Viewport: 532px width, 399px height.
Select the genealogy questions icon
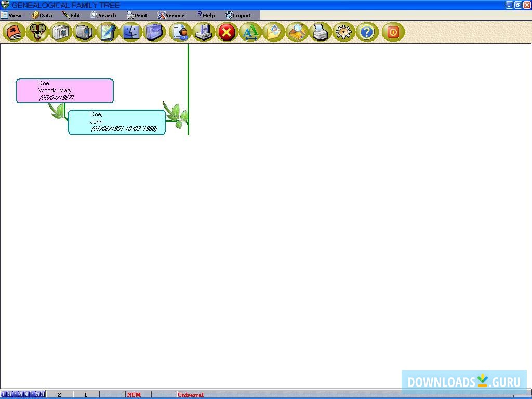[x=37, y=32]
